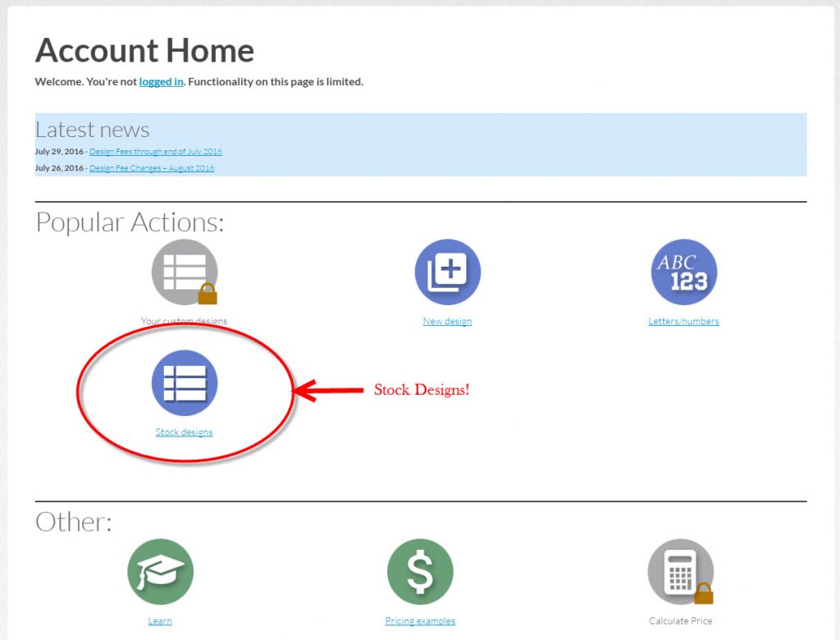The image size is (840, 640).
Task: Follow the 'logged in' link
Action: pos(161,82)
